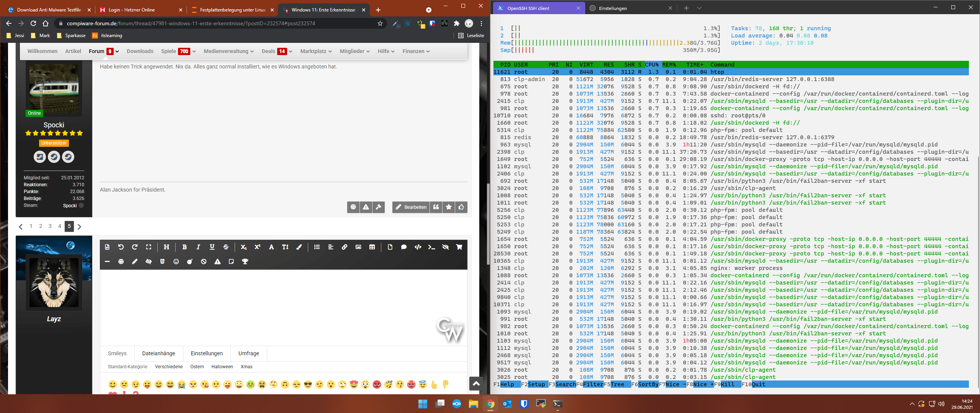Click the F10 Quit option in htop
The width and height of the screenshot is (980, 413).
(753, 384)
